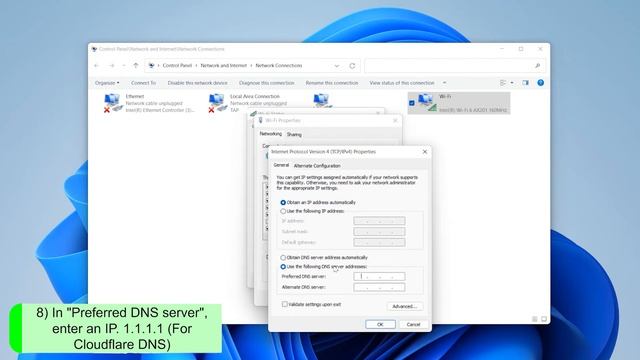Screen dimensions: 640x360
Task: Select the General tab in IPv4 Properties
Action: pos(281,165)
